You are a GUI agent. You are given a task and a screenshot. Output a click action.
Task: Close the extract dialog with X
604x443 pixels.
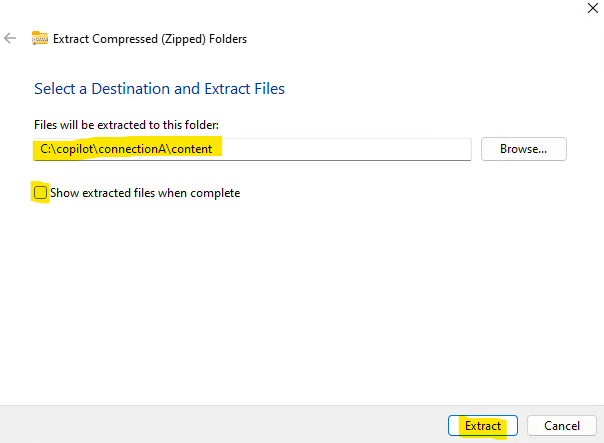[592, 8]
